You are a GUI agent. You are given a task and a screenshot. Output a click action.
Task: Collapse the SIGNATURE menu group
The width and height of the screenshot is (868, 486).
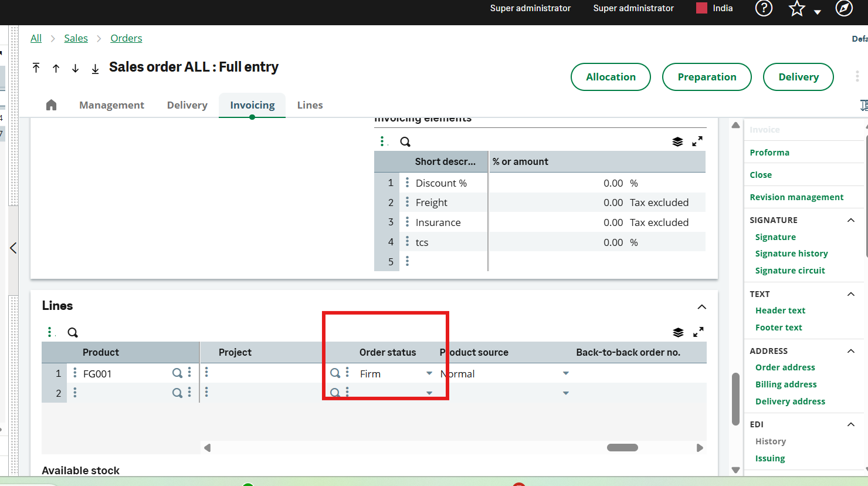(x=851, y=220)
